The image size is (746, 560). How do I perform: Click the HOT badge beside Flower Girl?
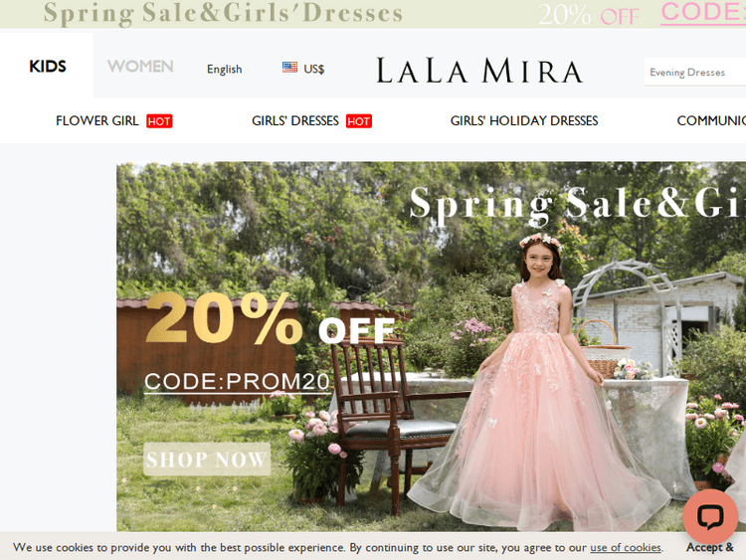pos(159,121)
